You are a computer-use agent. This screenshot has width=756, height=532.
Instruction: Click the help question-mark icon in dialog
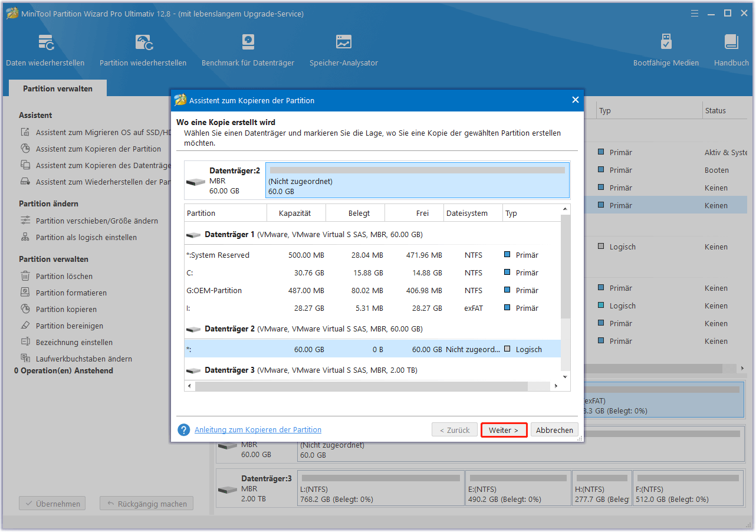[184, 430]
